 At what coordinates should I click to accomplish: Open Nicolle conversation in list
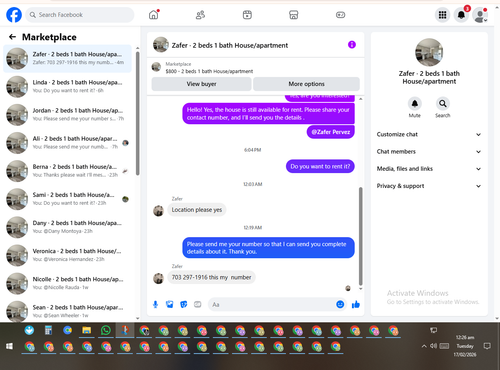tap(67, 283)
